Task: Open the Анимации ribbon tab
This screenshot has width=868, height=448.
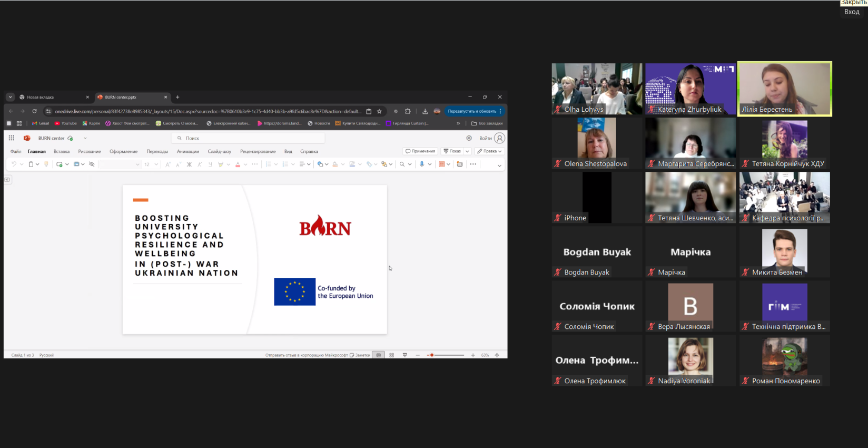Action: [x=188, y=151]
